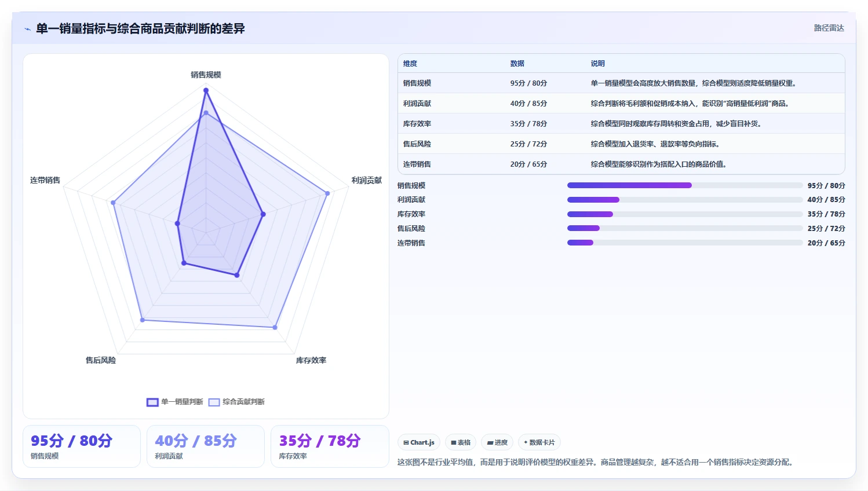Click the 连带销售 progress bar

point(685,243)
